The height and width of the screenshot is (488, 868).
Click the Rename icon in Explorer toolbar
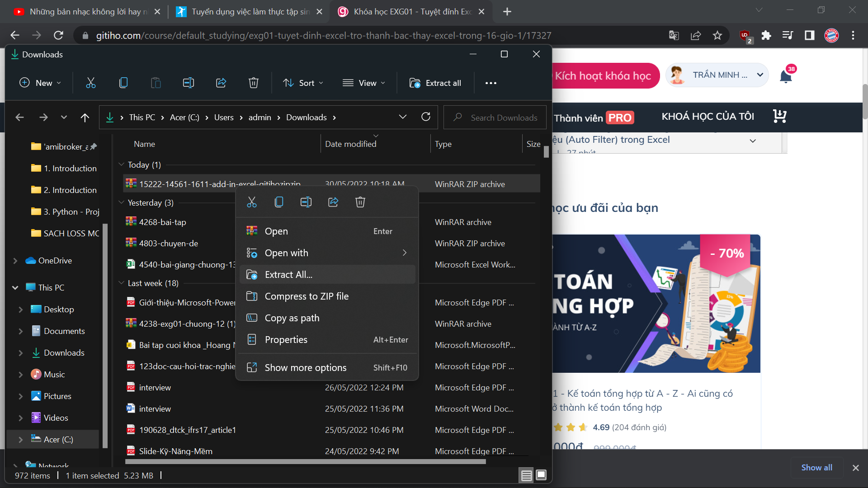click(189, 83)
